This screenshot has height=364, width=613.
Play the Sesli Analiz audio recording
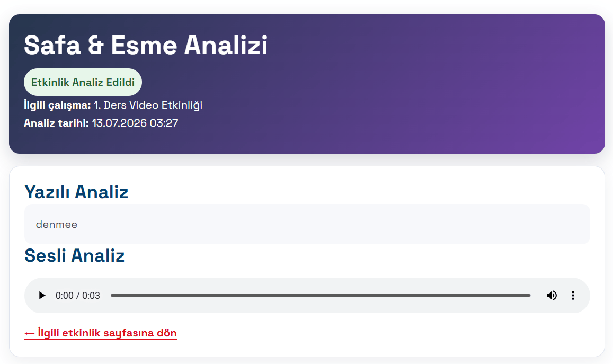(x=42, y=296)
